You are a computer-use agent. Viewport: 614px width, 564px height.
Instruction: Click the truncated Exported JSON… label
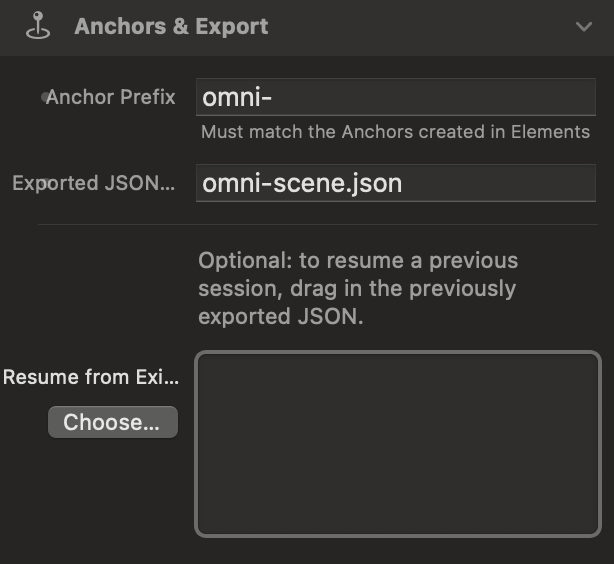94,183
